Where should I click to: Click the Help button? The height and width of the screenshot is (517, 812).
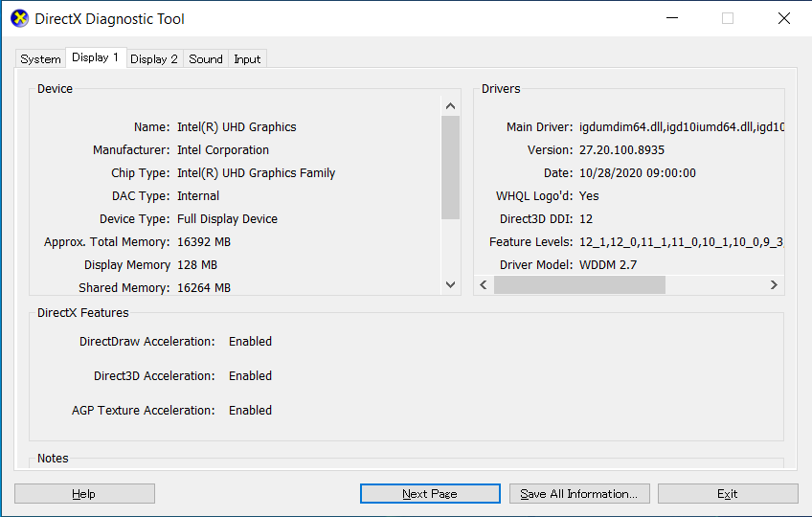click(x=84, y=494)
